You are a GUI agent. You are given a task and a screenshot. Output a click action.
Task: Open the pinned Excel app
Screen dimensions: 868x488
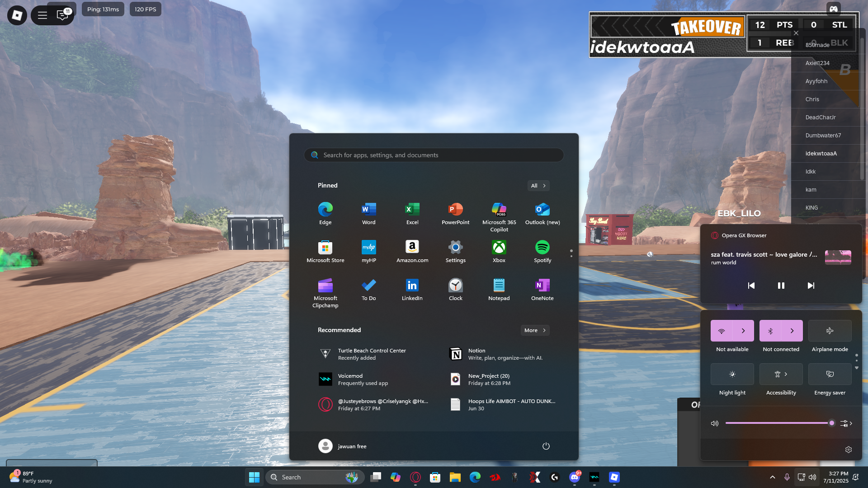pos(412,213)
